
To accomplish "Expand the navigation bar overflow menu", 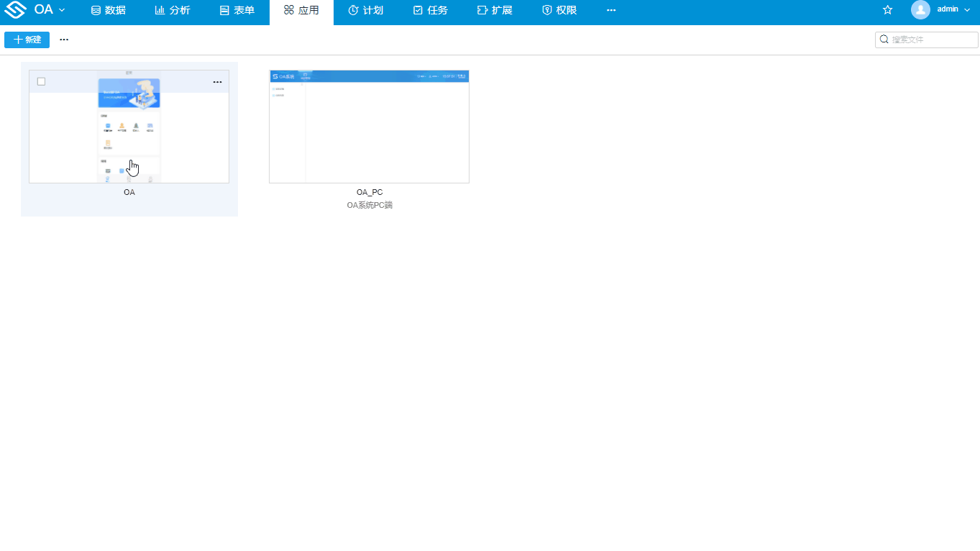I will (611, 10).
